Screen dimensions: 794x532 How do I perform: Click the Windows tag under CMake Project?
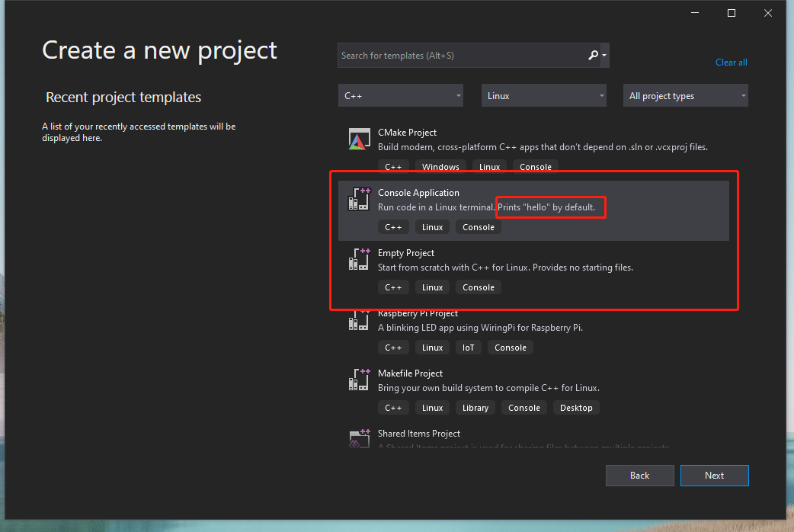[440, 166]
